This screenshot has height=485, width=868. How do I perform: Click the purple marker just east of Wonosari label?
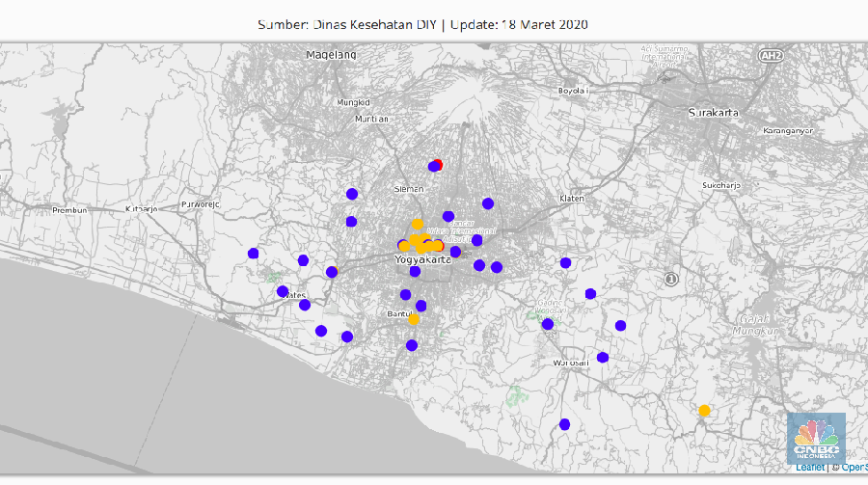[603, 357]
